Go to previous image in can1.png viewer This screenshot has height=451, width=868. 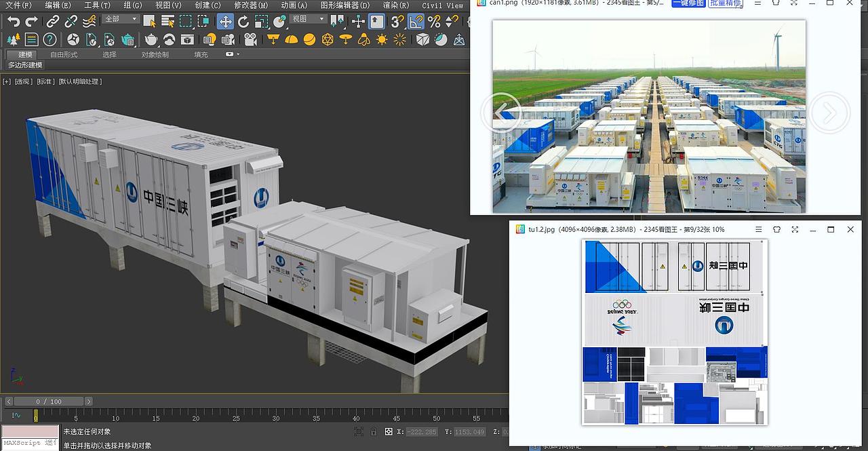(500, 113)
